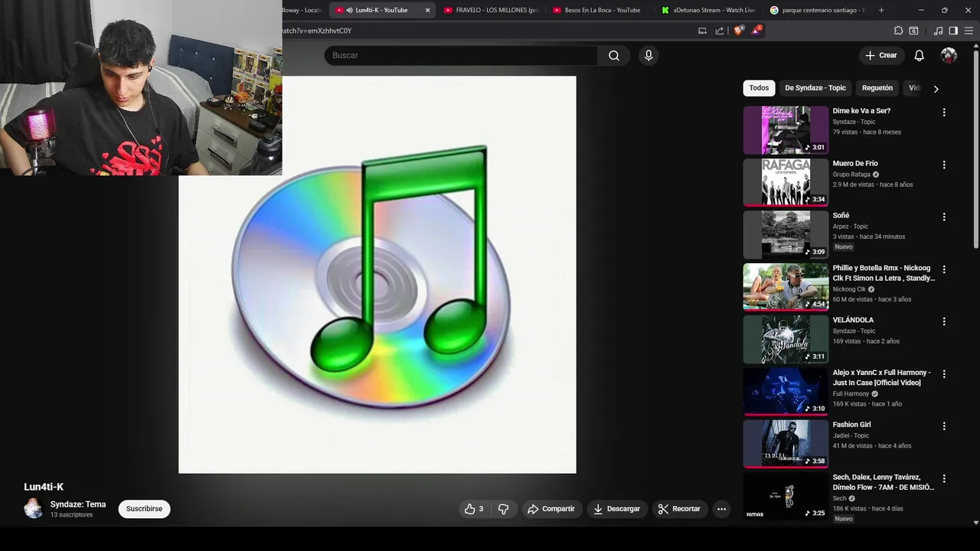Click the Brave Rewards triangle icon
This screenshot has width=980, height=551.
[x=757, y=31]
